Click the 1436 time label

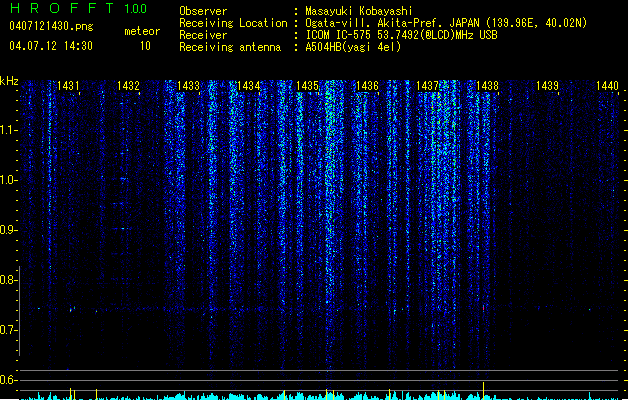(367, 86)
